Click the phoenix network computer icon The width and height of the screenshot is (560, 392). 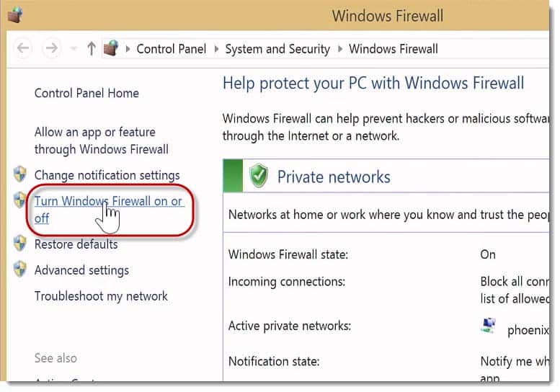pyautogui.click(x=489, y=326)
